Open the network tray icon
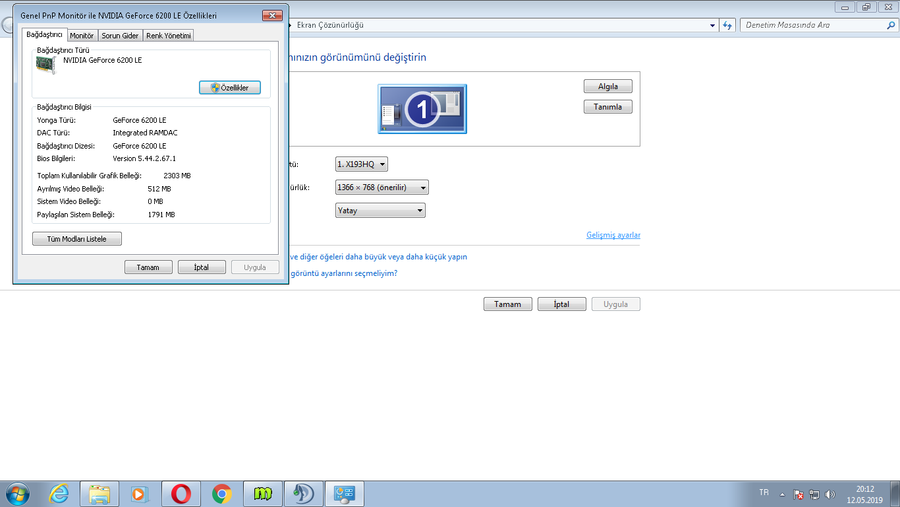Viewport: 900px width, 507px height. pyautogui.click(x=814, y=494)
